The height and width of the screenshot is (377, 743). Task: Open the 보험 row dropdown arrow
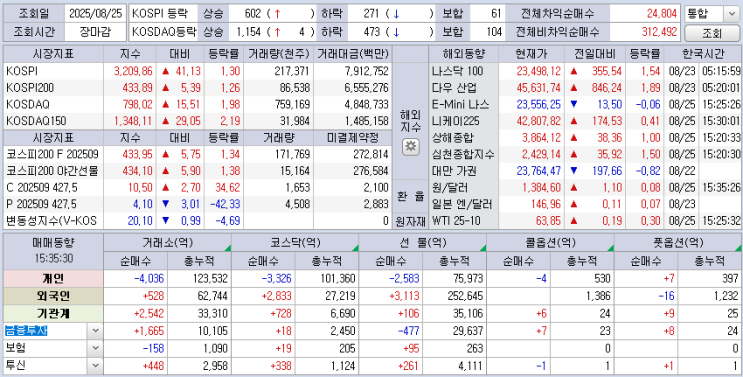click(x=95, y=348)
